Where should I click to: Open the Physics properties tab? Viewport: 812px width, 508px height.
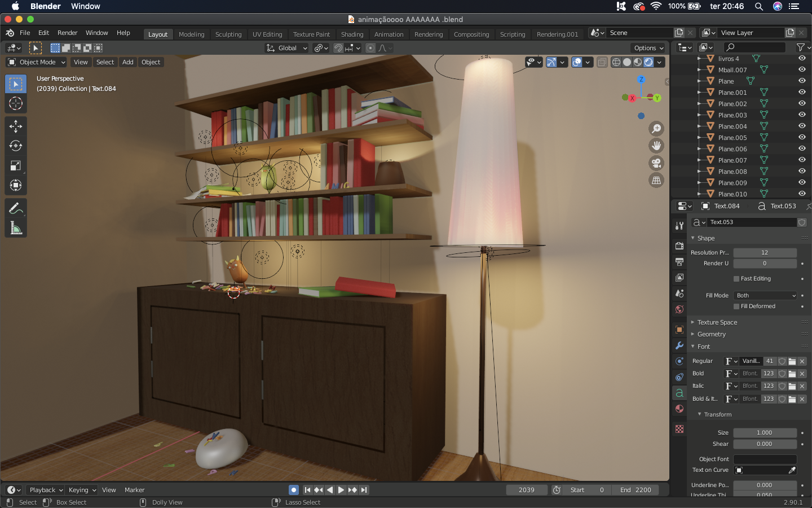[x=679, y=361]
